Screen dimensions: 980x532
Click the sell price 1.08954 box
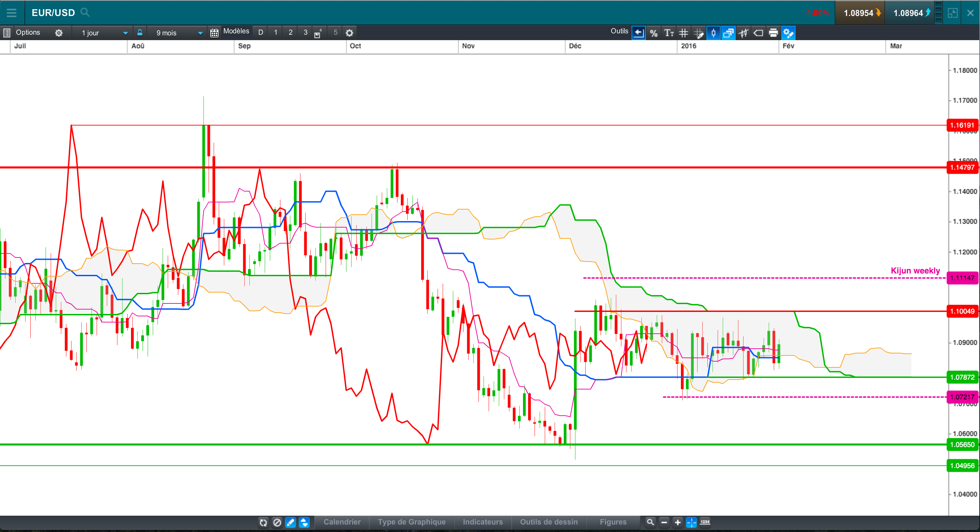coord(860,13)
